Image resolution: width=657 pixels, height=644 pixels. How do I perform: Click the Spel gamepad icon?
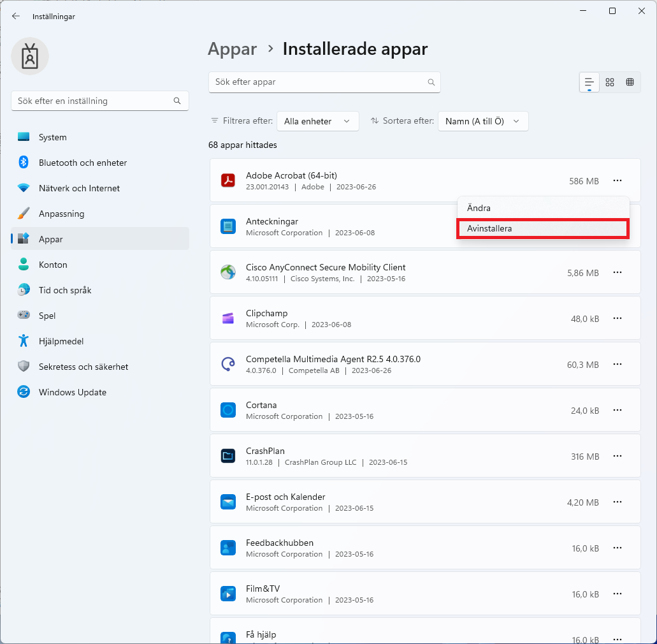tap(24, 315)
